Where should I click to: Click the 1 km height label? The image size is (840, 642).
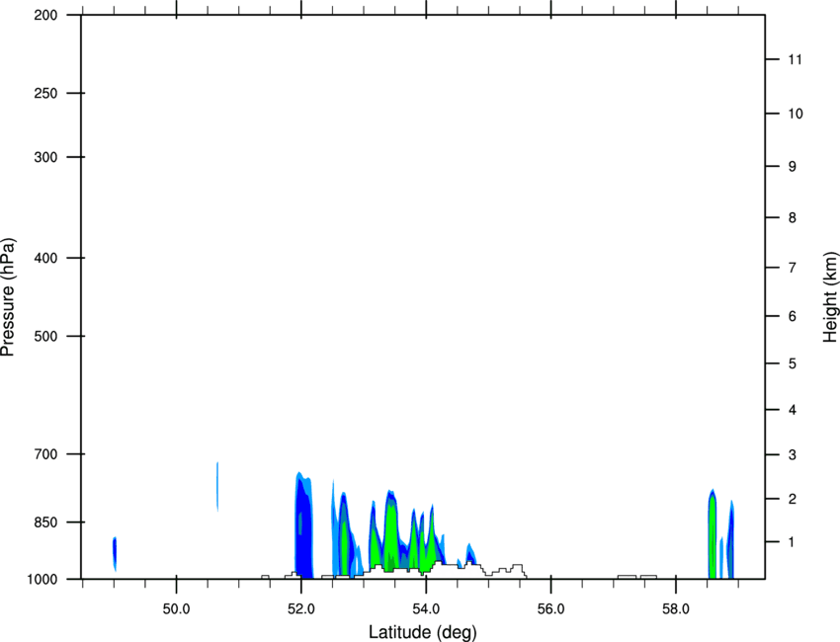793,542
